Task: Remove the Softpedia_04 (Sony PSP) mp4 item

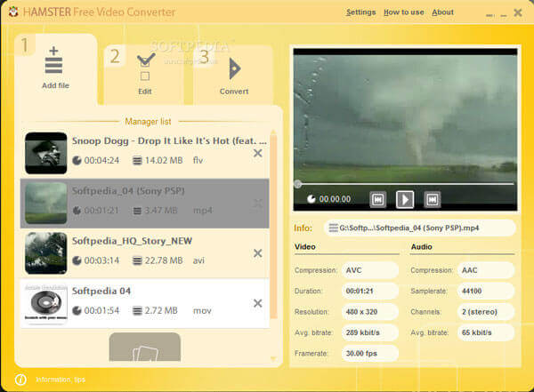Action: point(258,204)
